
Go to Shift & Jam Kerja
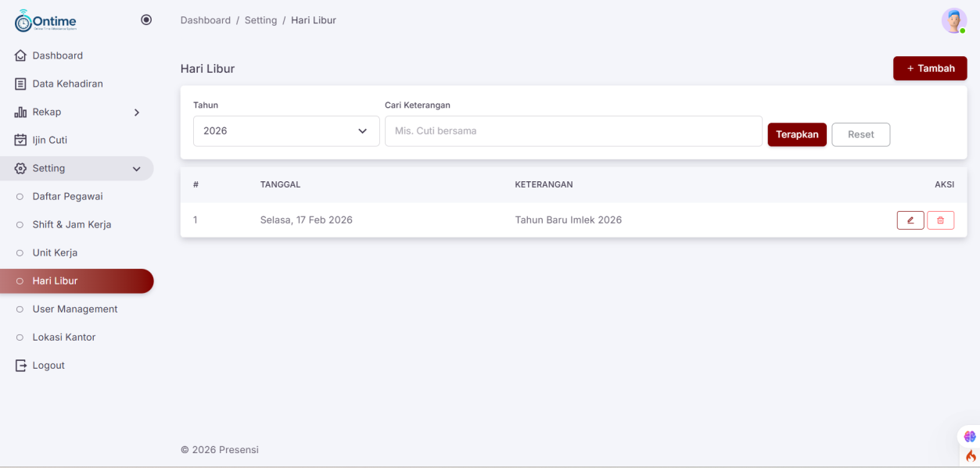click(x=72, y=225)
